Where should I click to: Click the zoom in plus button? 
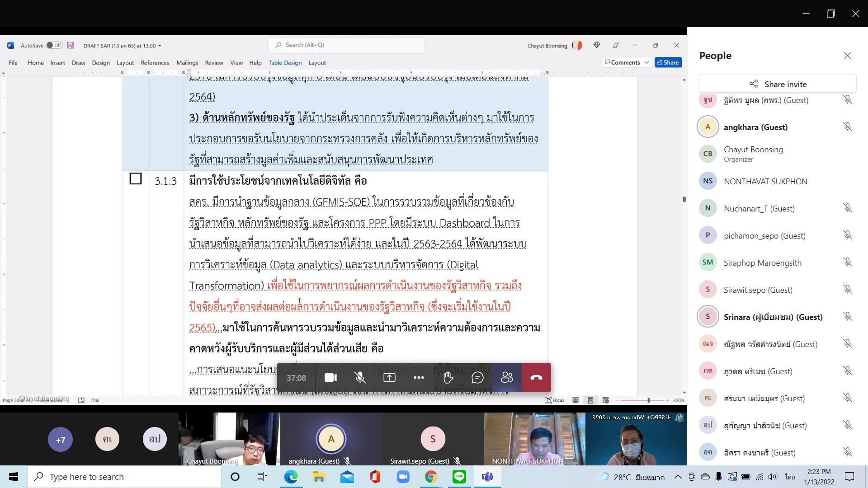[667, 400]
